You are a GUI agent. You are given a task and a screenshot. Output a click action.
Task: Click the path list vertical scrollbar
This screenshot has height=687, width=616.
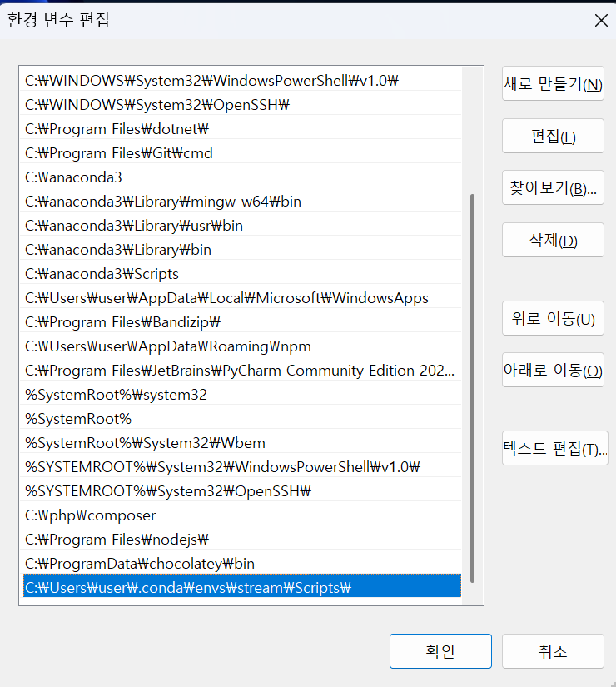(472, 388)
